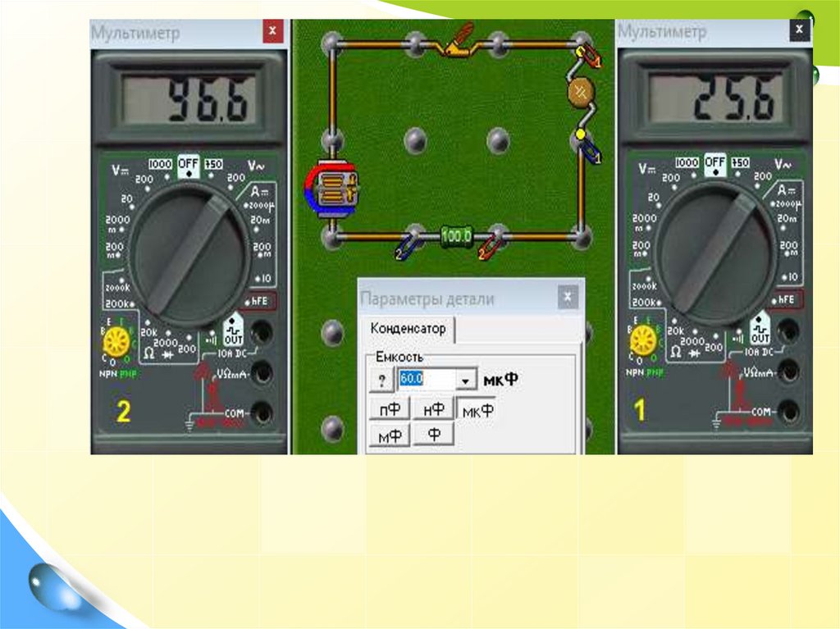Click VΩmA jack on multimeter 2

tap(262, 372)
